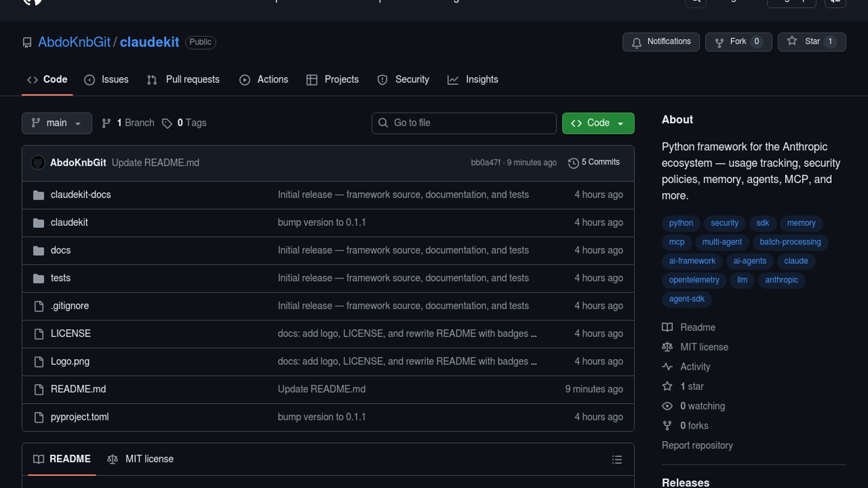The height and width of the screenshot is (488, 868).
Task: Open the main branch dropdown
Action: pos(57,123)
